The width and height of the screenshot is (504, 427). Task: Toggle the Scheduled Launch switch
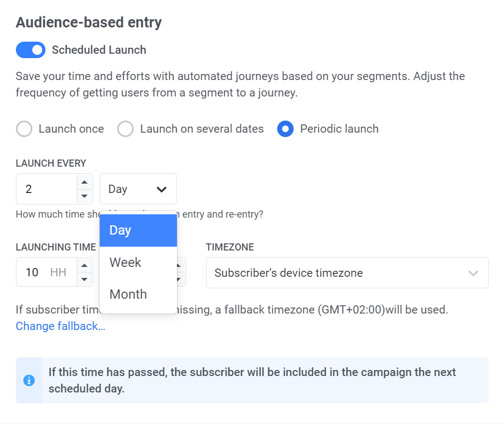click(x=31, y=50)
